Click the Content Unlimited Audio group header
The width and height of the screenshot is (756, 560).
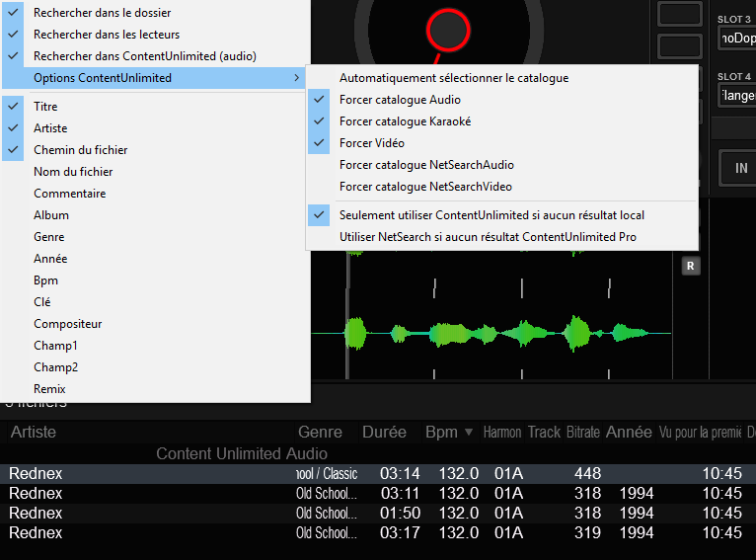[x=242, y=453]
